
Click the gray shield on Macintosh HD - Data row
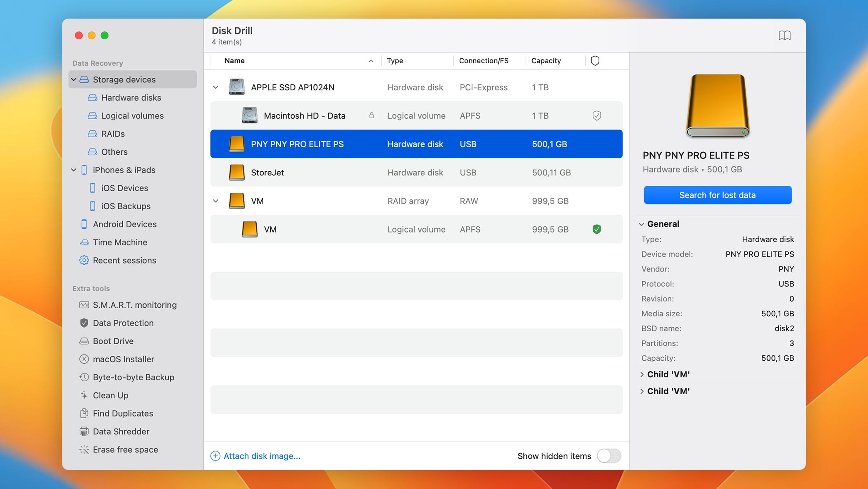[596, 115]
